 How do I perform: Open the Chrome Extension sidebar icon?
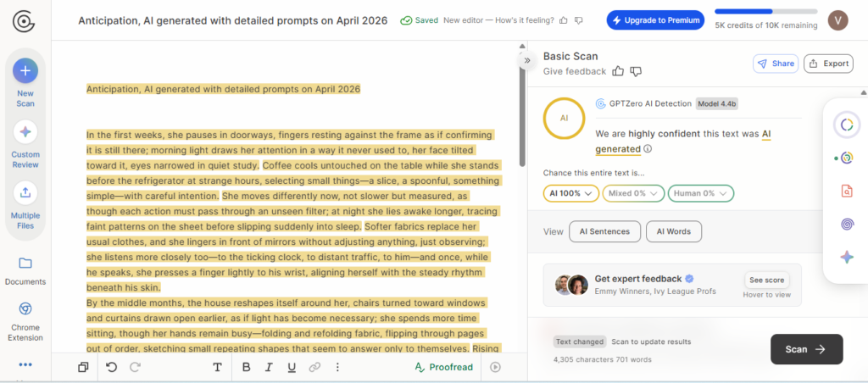[25, 308]
